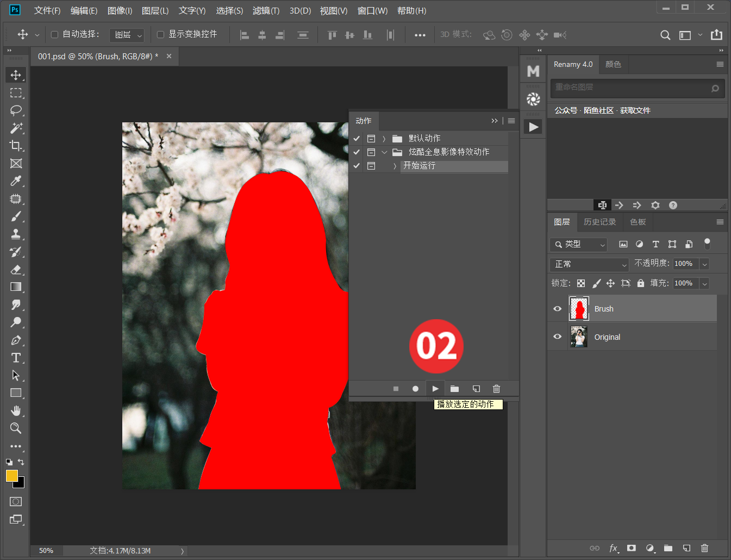Screen dimensions: 731x560
Task: Enable the 显示变换控件 checkbox
Action: tap(160, 34)
